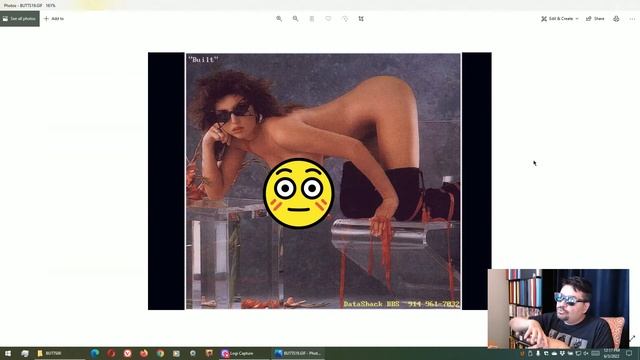Launch Microsoft Edge from the taskbar
Viewport: 640px width, 360px height.
click(95, 353)
